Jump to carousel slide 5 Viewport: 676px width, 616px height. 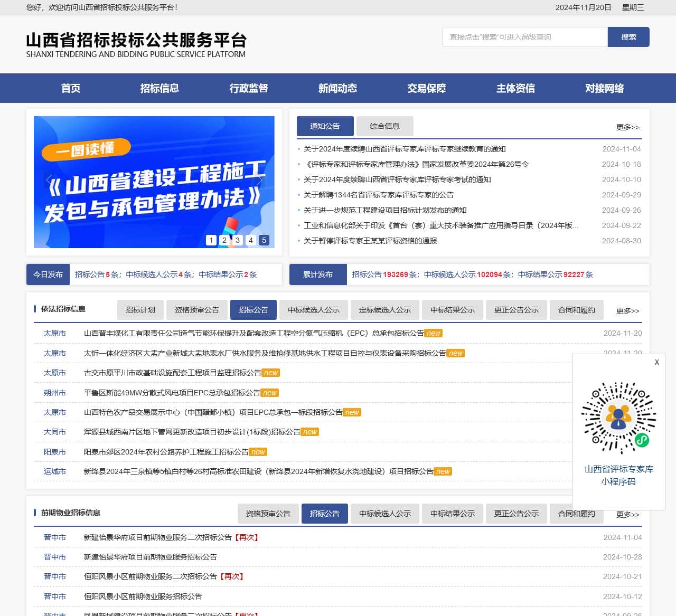[x=264, y=240]
